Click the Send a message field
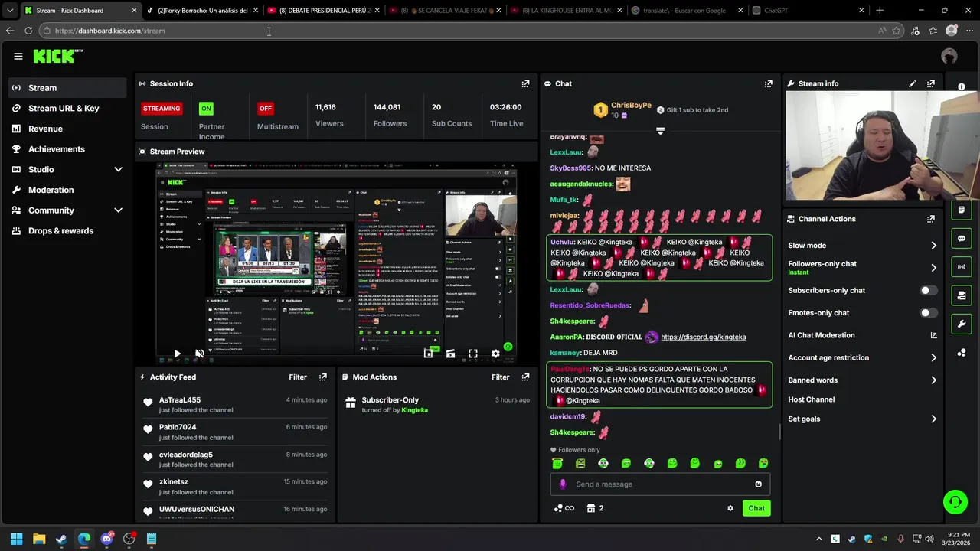This screenshot has width=980, height=551. (x=660, y=484)
